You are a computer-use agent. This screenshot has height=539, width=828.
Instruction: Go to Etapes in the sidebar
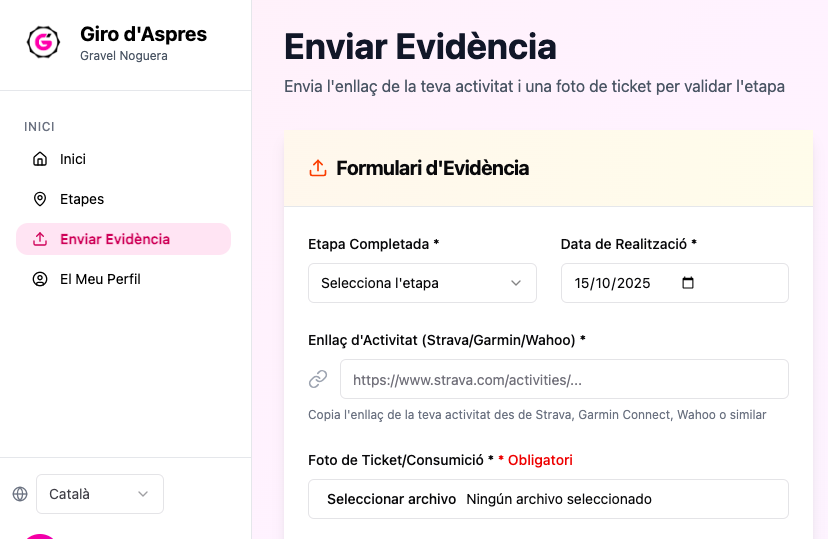[82, 199]
